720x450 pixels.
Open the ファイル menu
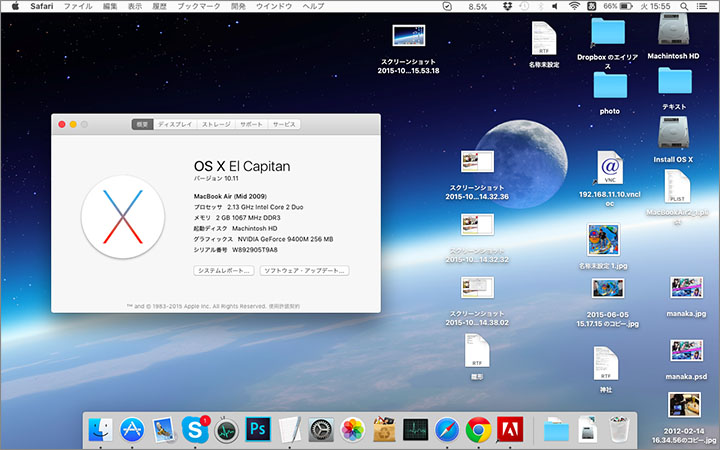pyautogui.click(x=78, y=6)
